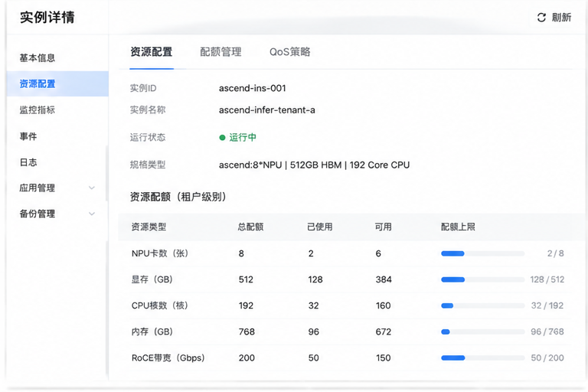Open 应用管理 sidebar menu label
Image resolution: width=588 pixels, height=392 pixels.
(38, 188)
